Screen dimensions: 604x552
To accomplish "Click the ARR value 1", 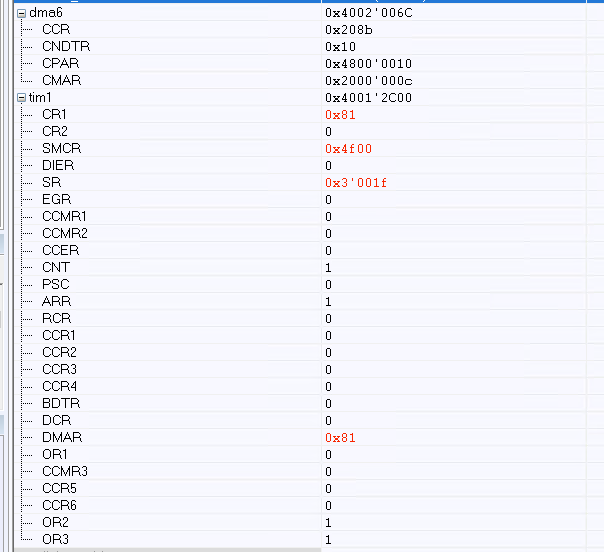I will point(328,302).
